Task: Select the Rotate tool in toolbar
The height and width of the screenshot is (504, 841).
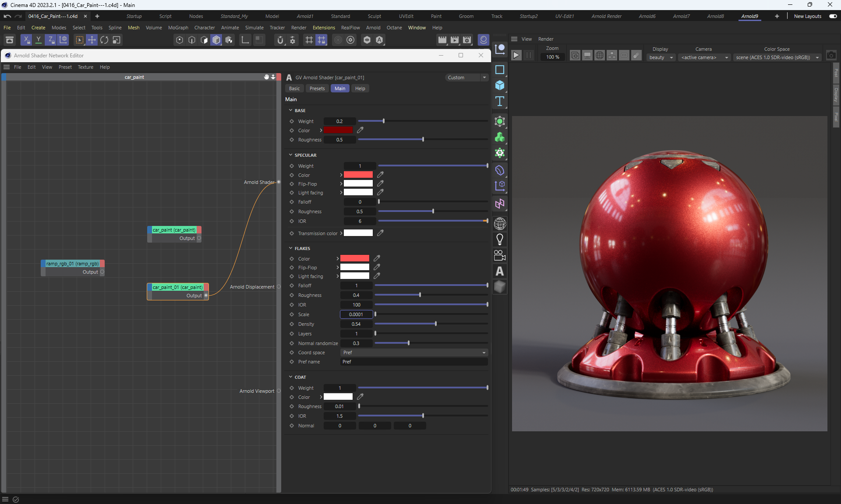Action: (x=104, y=40)
